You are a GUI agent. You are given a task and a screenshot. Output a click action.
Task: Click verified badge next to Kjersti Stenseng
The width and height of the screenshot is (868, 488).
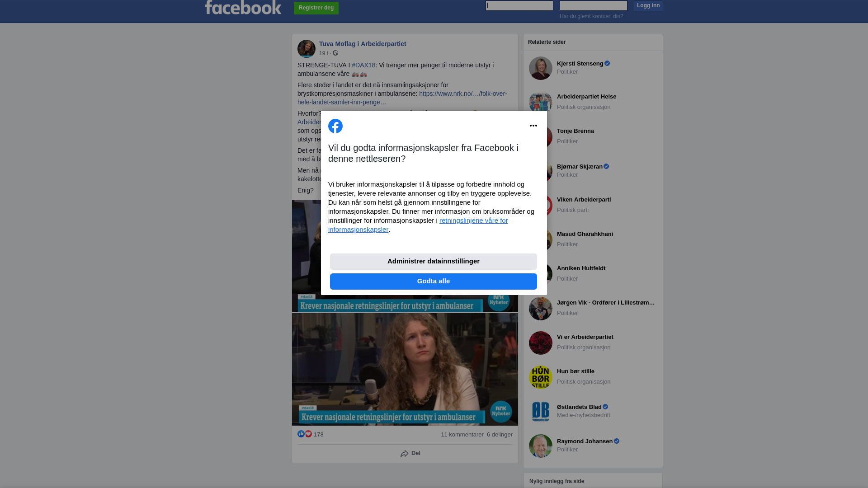click(x=607, y=64)
